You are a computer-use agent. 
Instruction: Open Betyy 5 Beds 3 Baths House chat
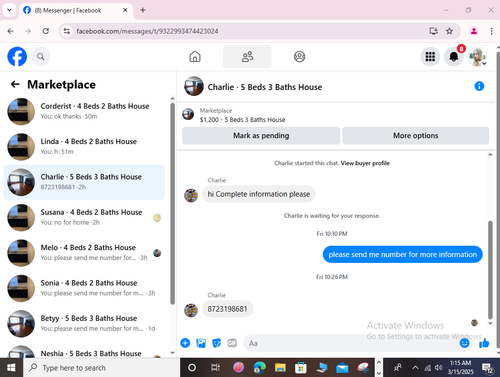click(x=84, y=324)
